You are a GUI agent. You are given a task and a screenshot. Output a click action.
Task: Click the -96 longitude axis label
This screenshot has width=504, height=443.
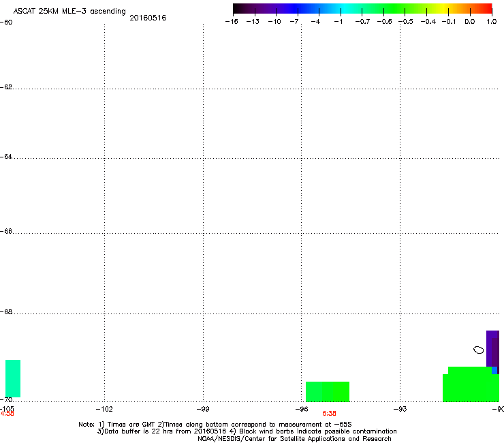pos(302,409)
